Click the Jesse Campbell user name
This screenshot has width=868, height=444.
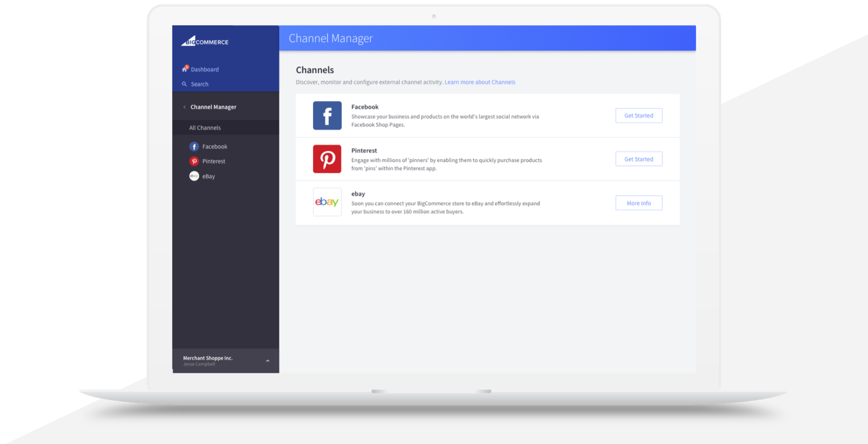[199, 364]
